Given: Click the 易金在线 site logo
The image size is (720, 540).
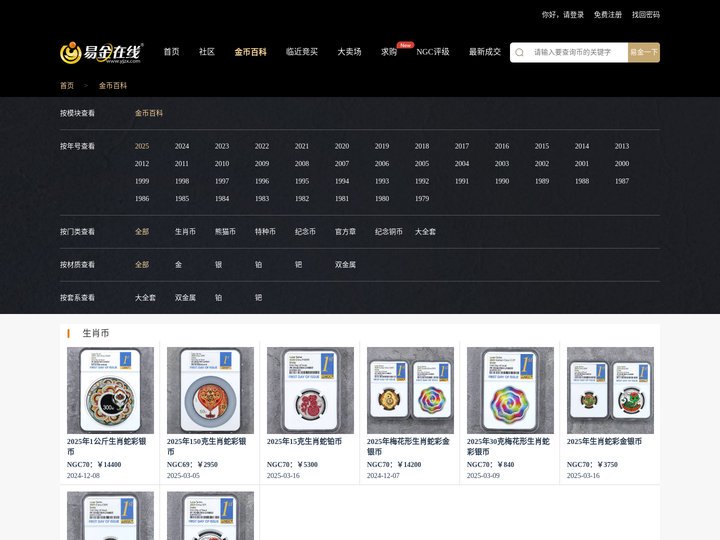Looking at the screenshot, I should 101,52.
